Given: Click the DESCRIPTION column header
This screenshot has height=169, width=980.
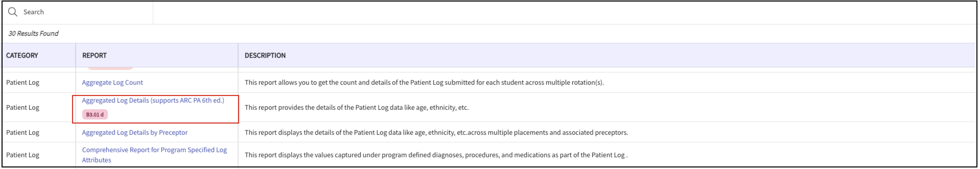Looking at the screenshot, I should click(x=265, y=55).
